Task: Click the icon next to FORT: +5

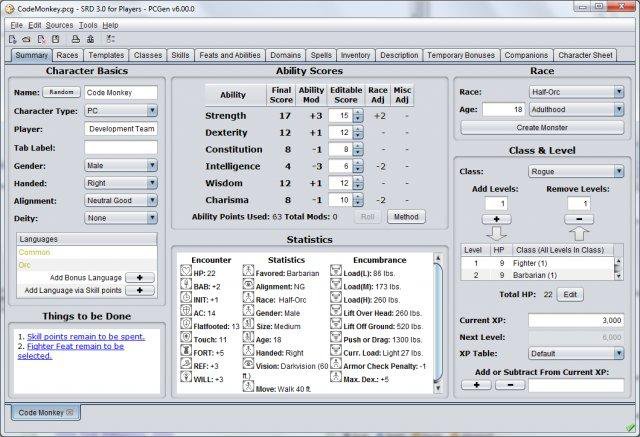Action: tap(186, 350)
